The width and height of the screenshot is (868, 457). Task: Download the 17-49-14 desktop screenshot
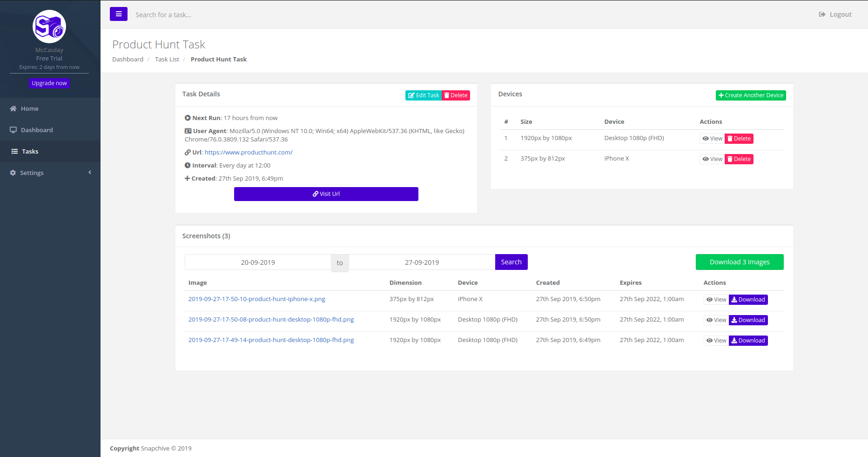[x=748, y=341]
